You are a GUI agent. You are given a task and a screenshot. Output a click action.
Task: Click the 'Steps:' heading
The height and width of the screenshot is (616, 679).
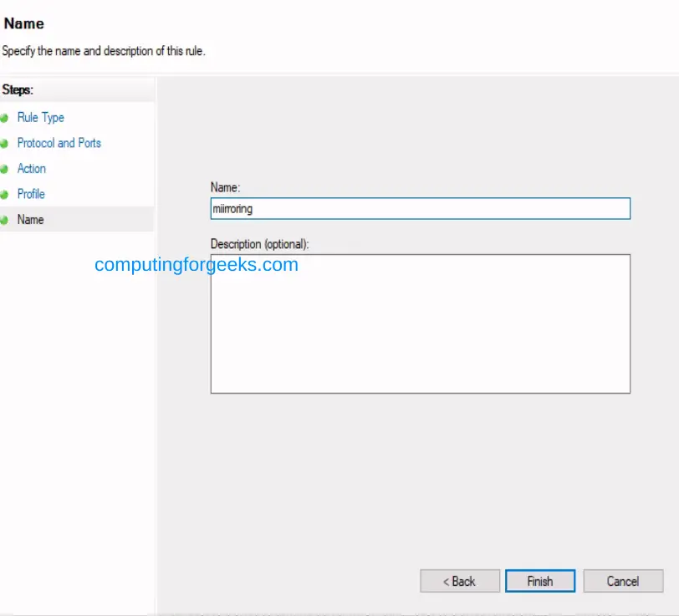click(18, 89)
